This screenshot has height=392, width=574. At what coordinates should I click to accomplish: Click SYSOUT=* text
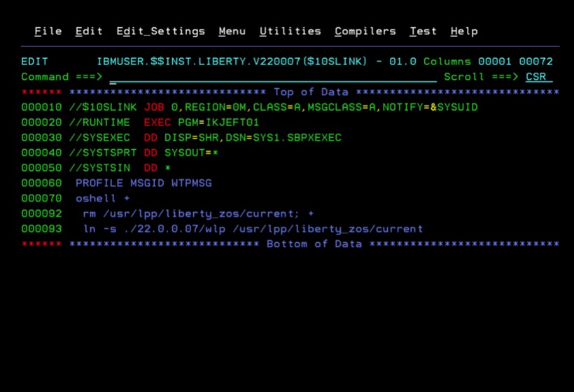192,153
